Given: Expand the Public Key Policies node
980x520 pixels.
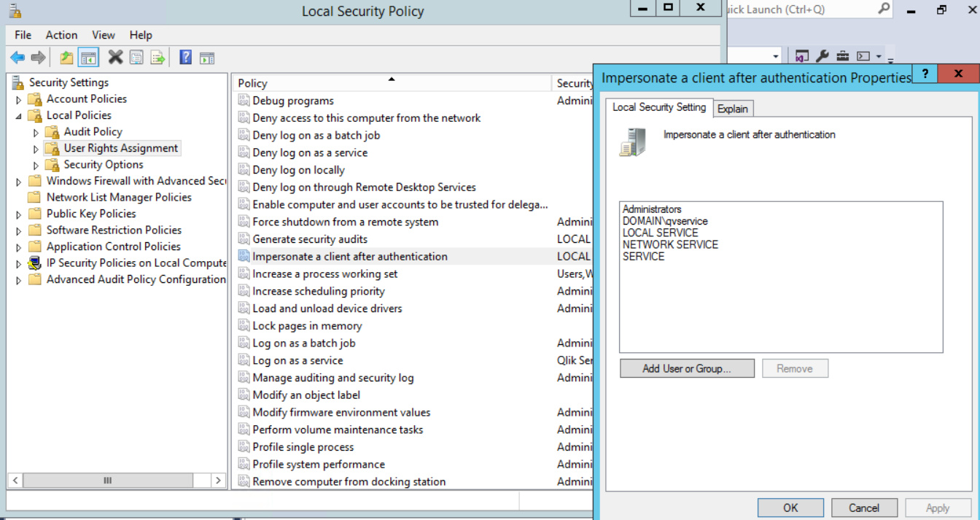Looking at the screenshot, I should coord(19,214).
